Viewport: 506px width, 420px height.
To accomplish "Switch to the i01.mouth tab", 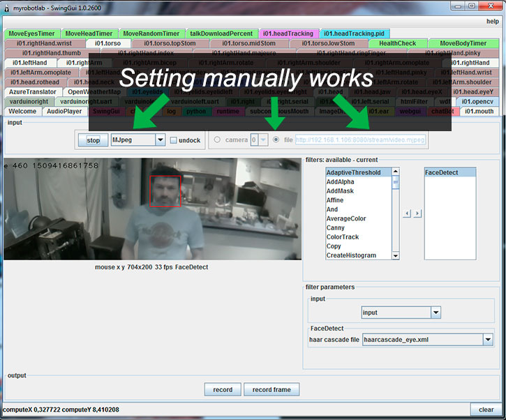I will click(x=479, y=111).
